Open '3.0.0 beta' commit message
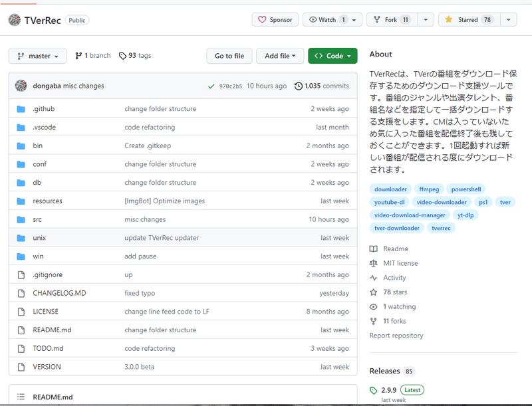Image resolution: width=532 pixels, height=406 pixels. tap(139, 367)
